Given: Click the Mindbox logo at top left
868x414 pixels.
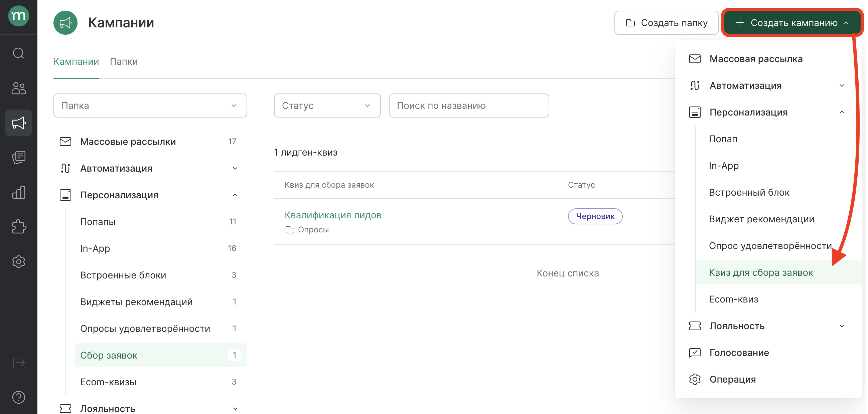Looking at the screenshot, I should pyautogui.click(x=18, y=16).
